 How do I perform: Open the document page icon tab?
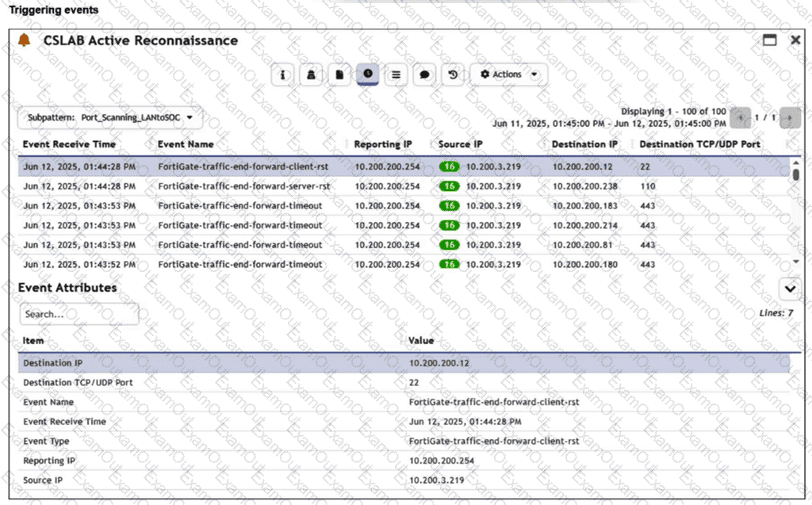tap(339, 75)
